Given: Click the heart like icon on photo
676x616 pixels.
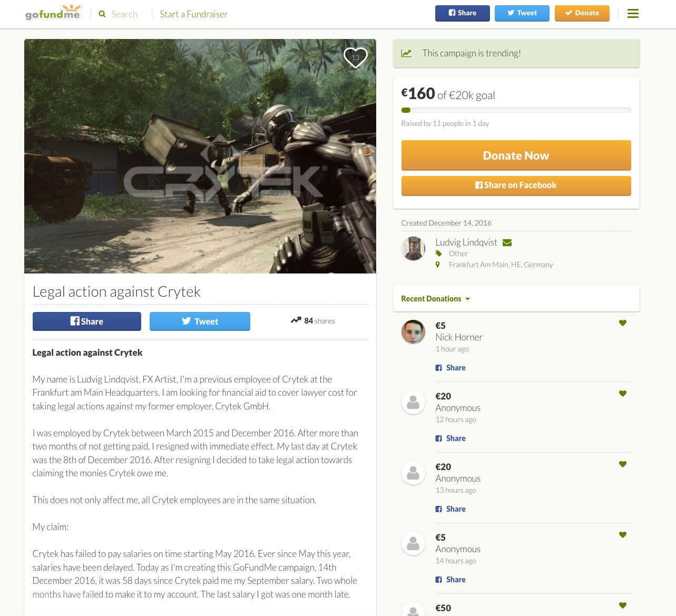Looking at the screenshot, I should click(x=356, y=57).
